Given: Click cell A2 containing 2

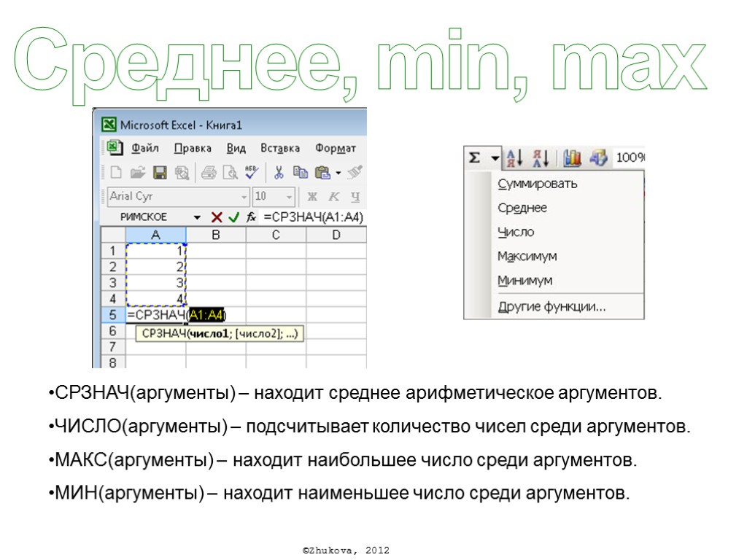Looking at the screenshot, I should coord(156,267).
